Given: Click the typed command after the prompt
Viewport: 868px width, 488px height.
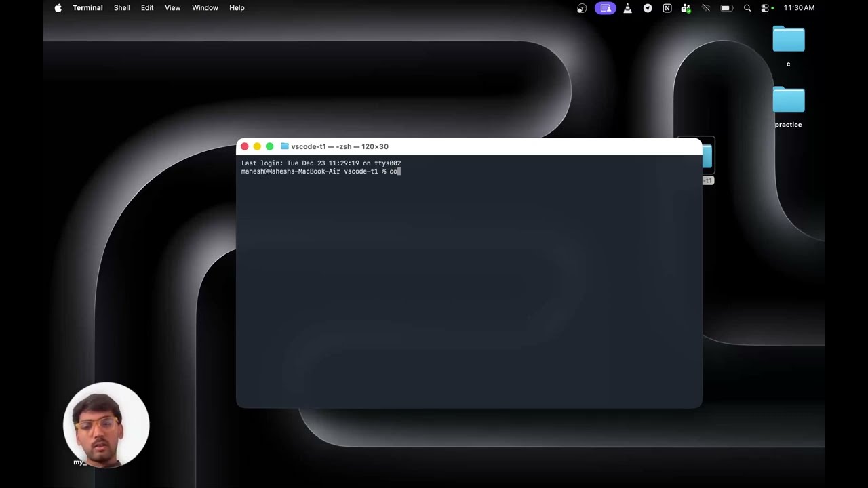Looking at the screenshot, I should (x=393, y=171).
